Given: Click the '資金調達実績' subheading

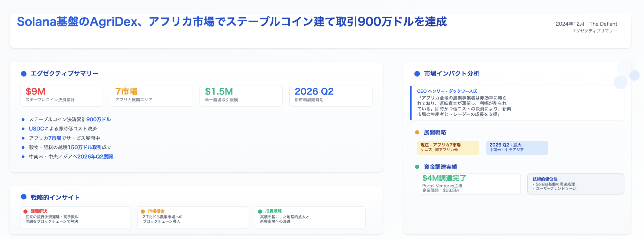Looking at the screenshot, I should (440, 167).
